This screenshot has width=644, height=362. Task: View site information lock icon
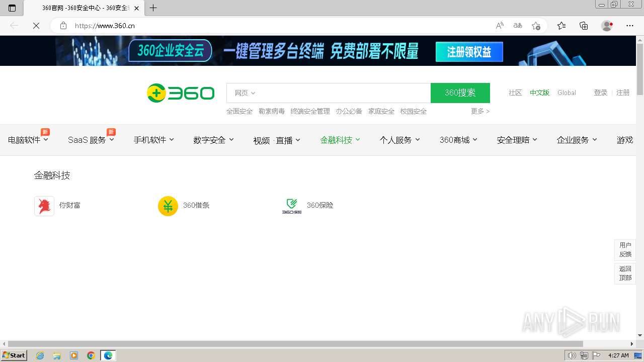pyautogui.click(x=63, y=26)
